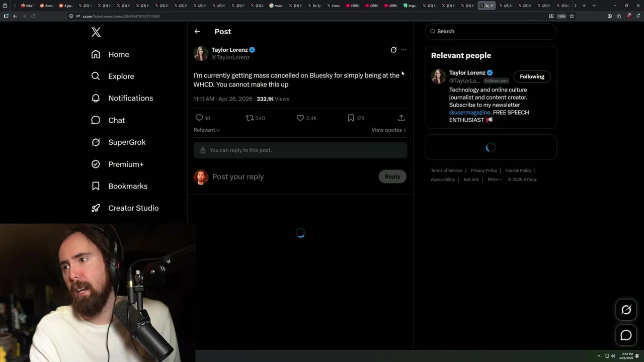Click @TaylorLorenz handle on the post
This screenshot has width=644, height=362.
pyautogui.click(x=230, y=57)
